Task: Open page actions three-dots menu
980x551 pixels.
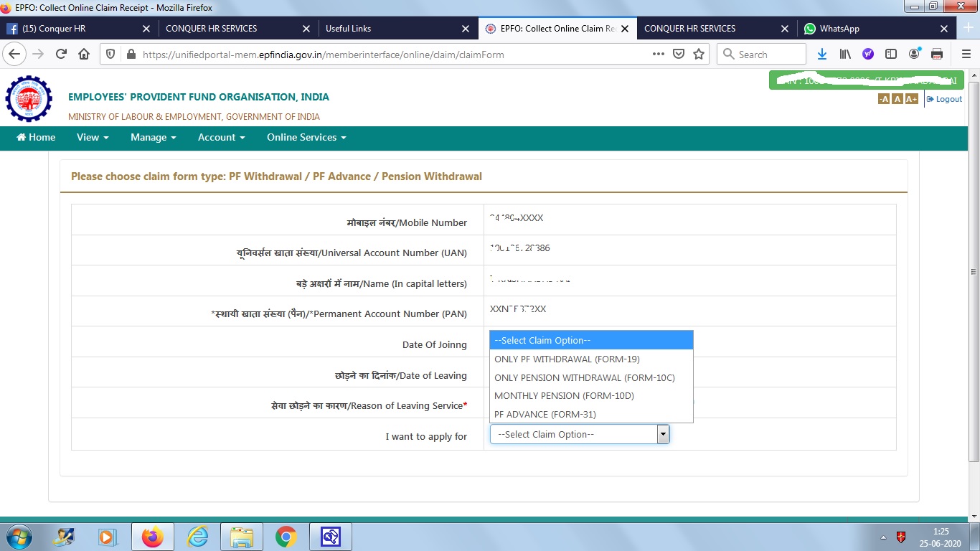Action: [658, 54]
